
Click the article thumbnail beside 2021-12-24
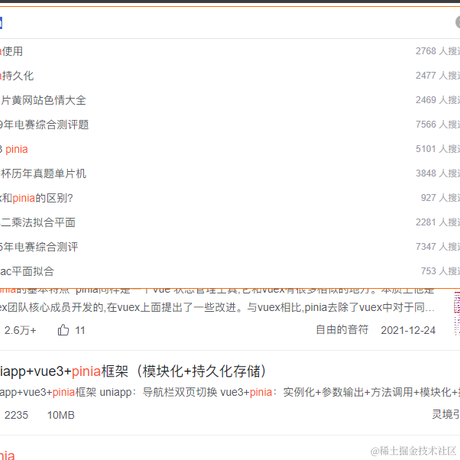(457, 313)
